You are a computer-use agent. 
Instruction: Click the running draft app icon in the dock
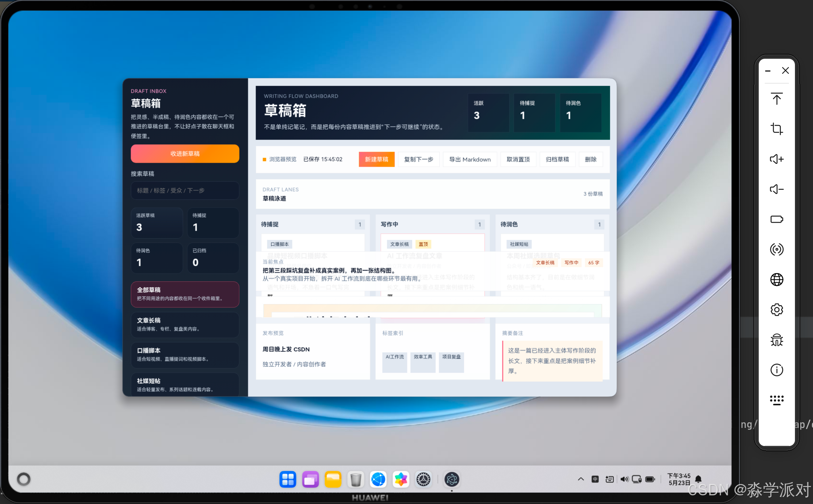[x=452, y=480]
